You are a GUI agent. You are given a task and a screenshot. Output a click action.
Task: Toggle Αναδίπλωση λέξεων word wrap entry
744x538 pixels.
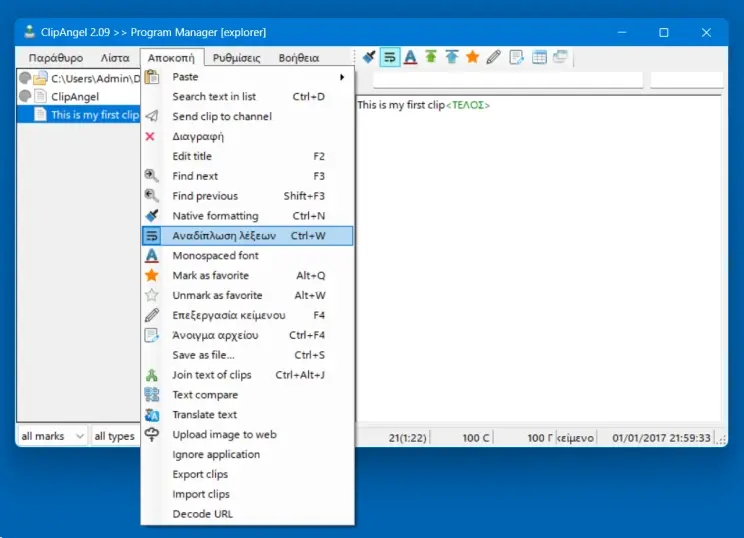[248, 236]
